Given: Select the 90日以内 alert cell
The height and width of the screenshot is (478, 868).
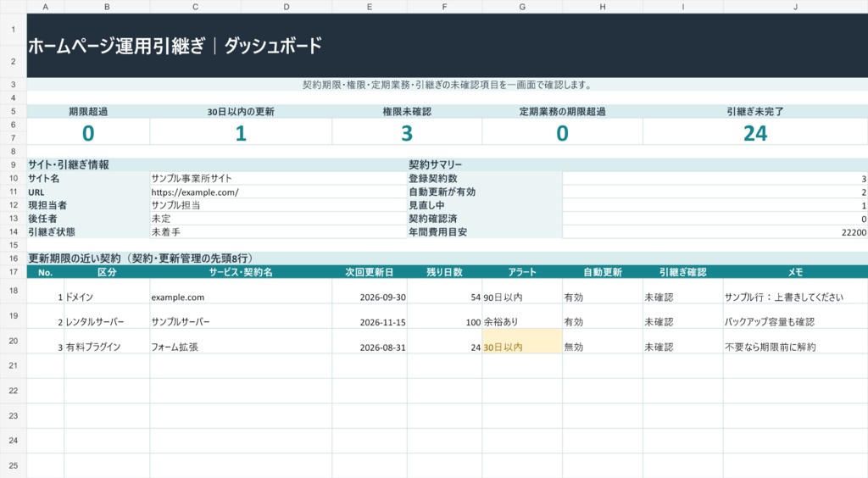Looking at the screenshot, I should 522,291.
